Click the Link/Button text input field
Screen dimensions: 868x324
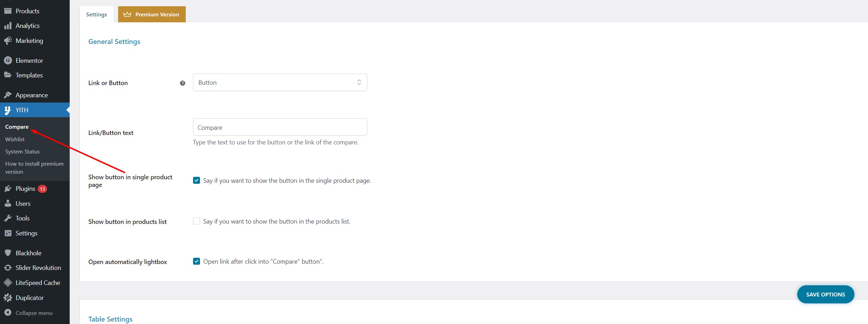coord(280,127)
